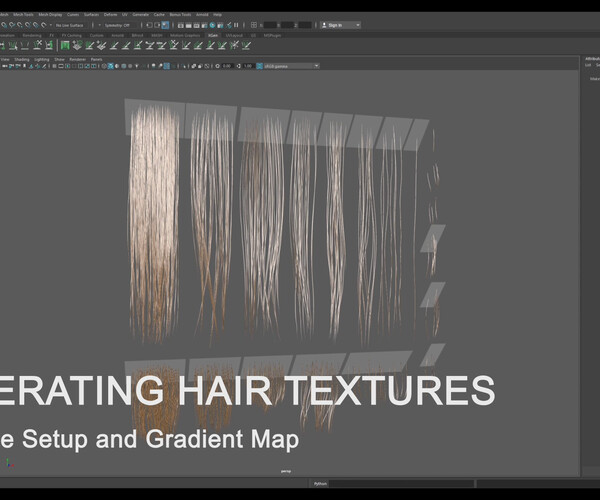Open the Bonus Tools menu
The image size is (600, 500).
(180, 15)
